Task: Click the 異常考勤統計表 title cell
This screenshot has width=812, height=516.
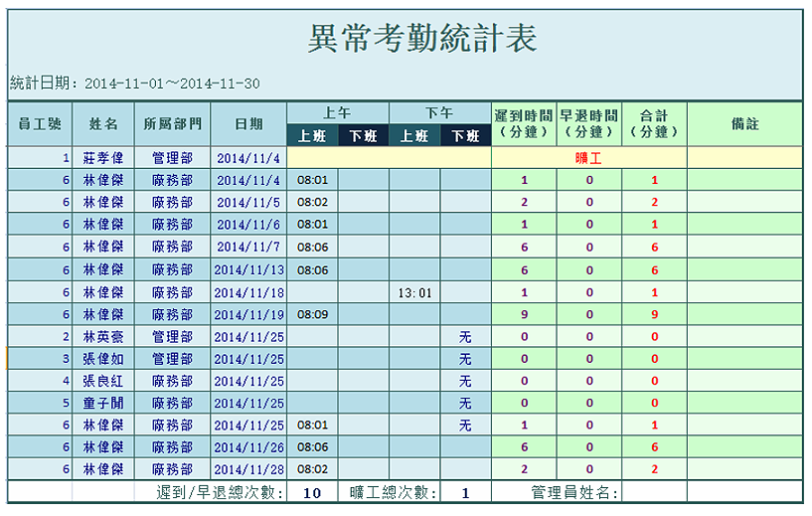Action: pos(422,38)
